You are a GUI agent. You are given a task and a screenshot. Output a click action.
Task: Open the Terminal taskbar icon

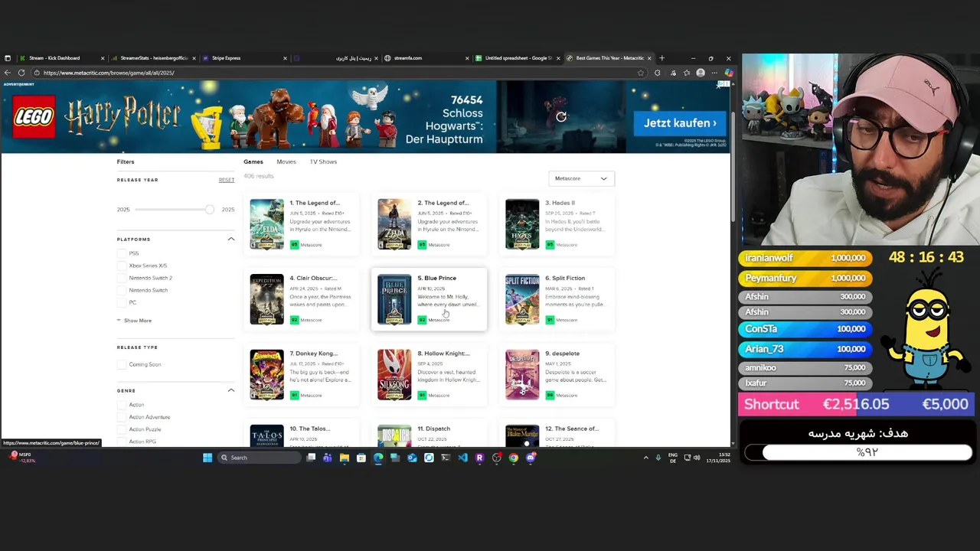(446, 458)
